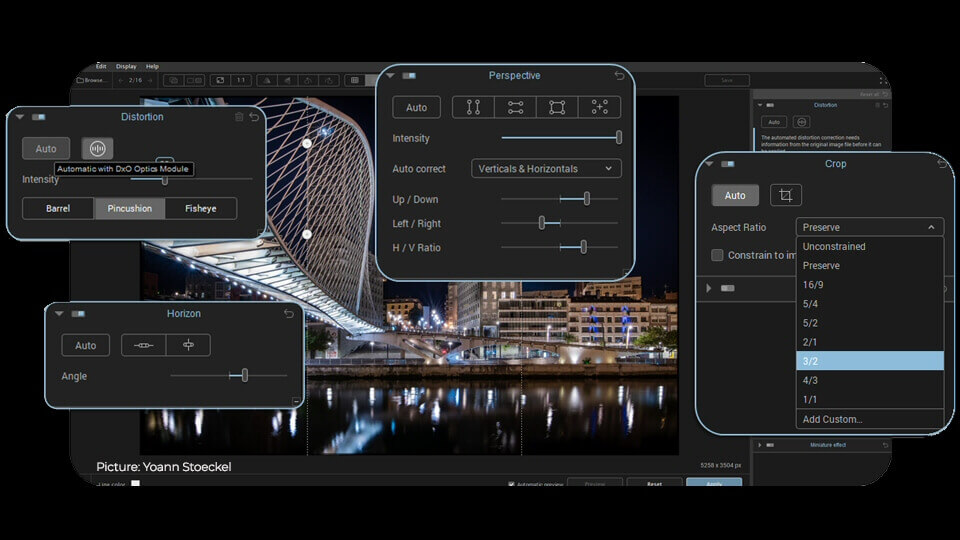
Task: Open the Display menu
Action: [x=126, y=66]
